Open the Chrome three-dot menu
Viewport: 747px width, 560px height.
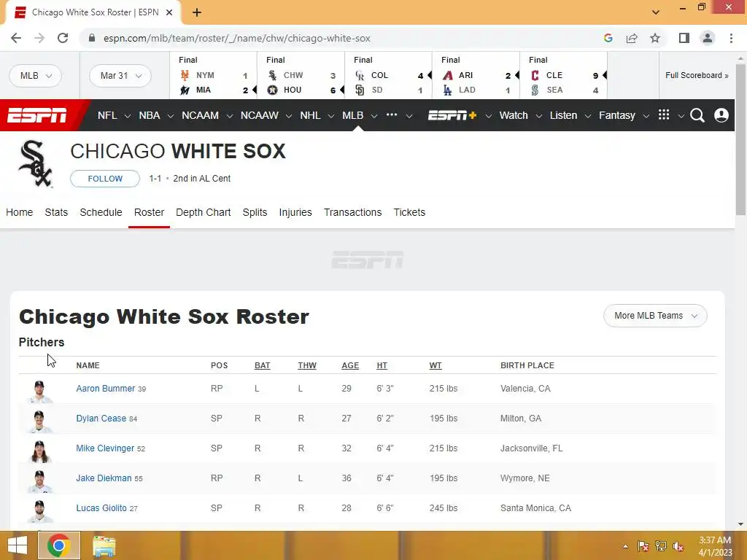[731, 38]
